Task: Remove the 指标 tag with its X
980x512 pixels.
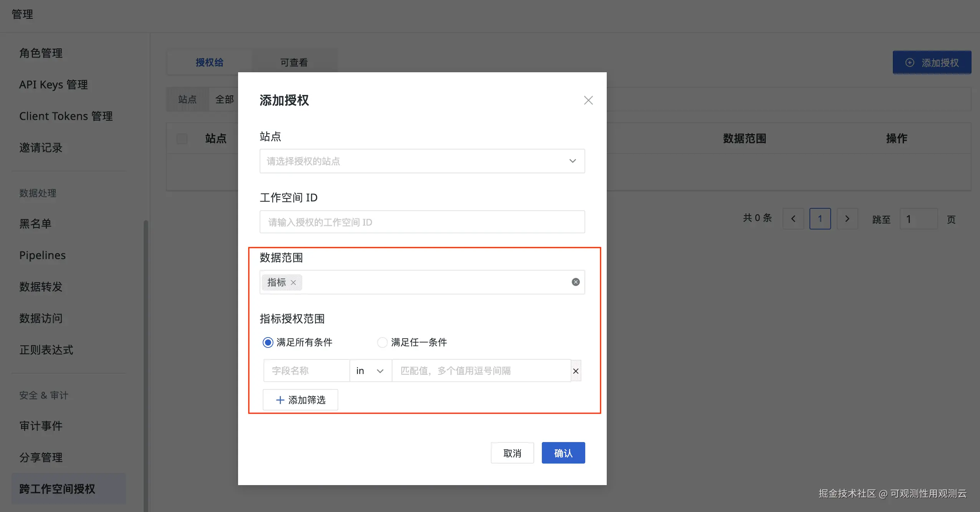Action: coord(293,283)
